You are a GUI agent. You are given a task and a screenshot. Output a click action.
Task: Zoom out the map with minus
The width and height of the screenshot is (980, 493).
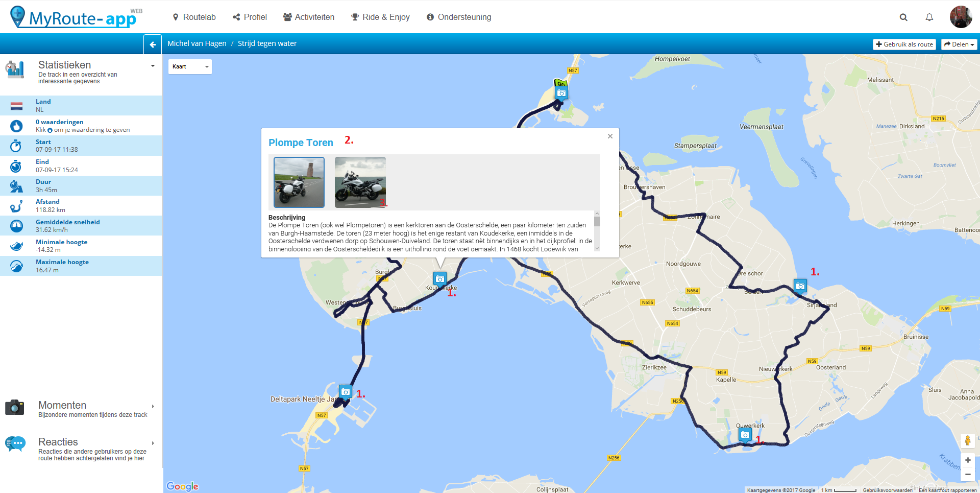pyautogui.click(x=968, y=475)
